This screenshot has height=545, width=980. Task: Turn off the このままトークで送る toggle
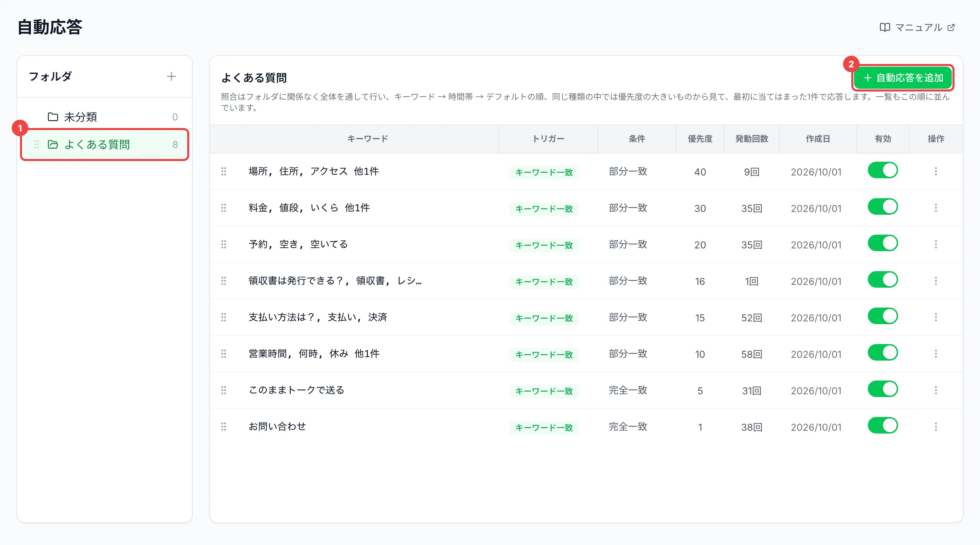tap(883, 389)
